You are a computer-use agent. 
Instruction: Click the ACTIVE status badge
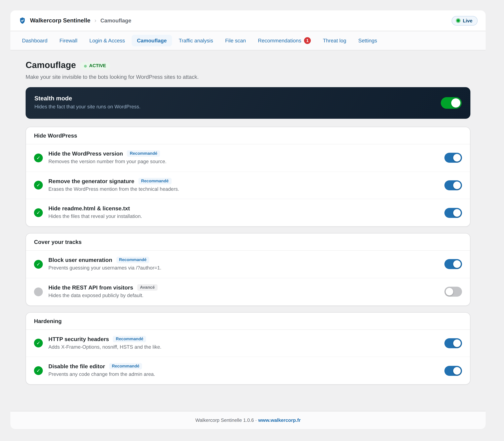pos(95,66)
